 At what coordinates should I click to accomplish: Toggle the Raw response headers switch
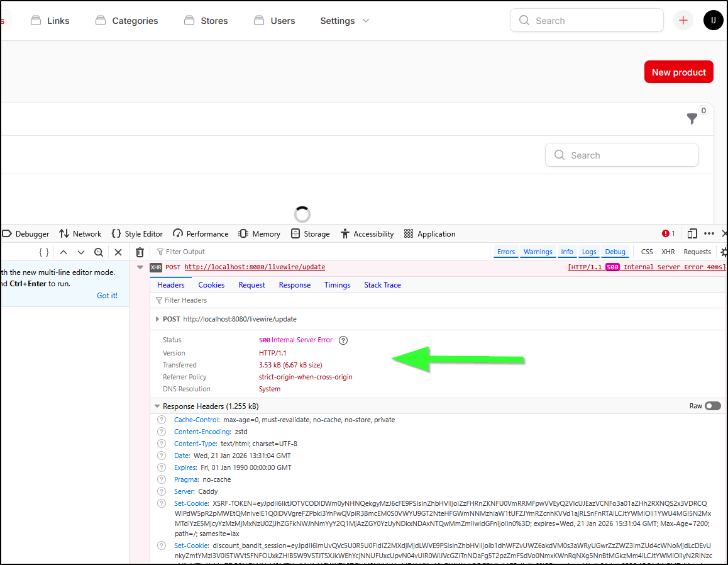click(712, 406)
